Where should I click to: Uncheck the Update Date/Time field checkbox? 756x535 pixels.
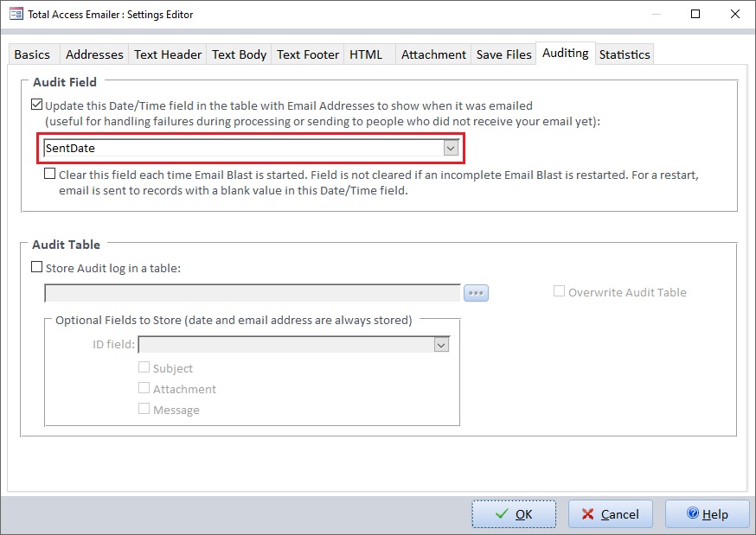tap(36, 105)
